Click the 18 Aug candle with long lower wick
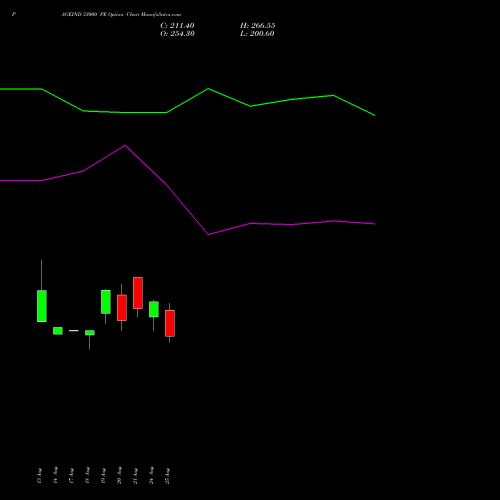This screenshot has height=500, width=500. click(90, 333)
